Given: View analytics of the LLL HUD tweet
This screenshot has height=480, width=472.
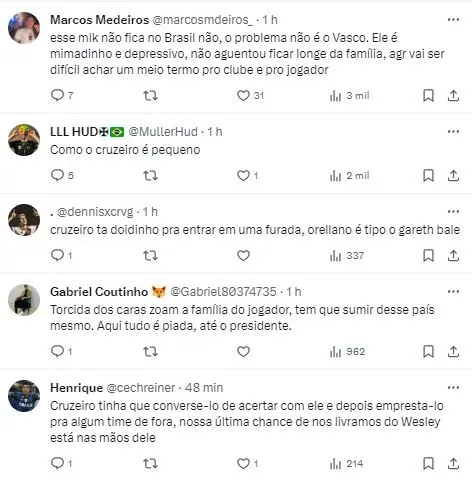Looking at the screenshot, I should point(349,175).
